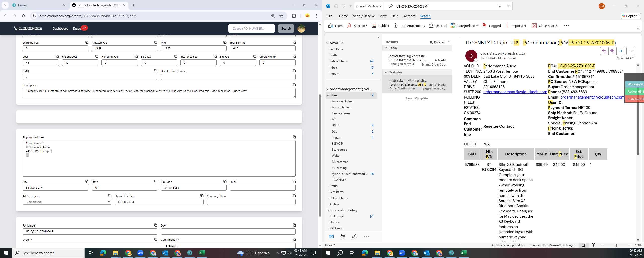This screenshot has height=258, width=644.
Task: Copy the Amazon Fee field value
Action: tap(156, 42)
